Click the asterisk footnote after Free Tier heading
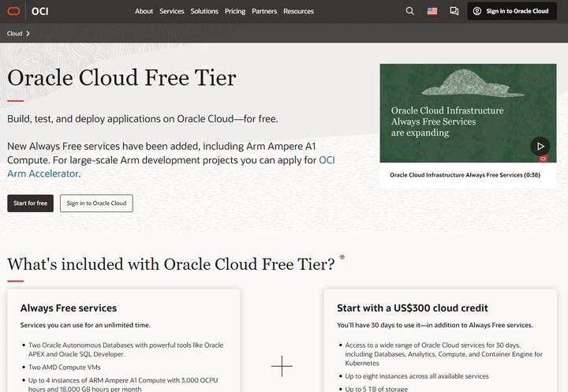 pos(342,258)
